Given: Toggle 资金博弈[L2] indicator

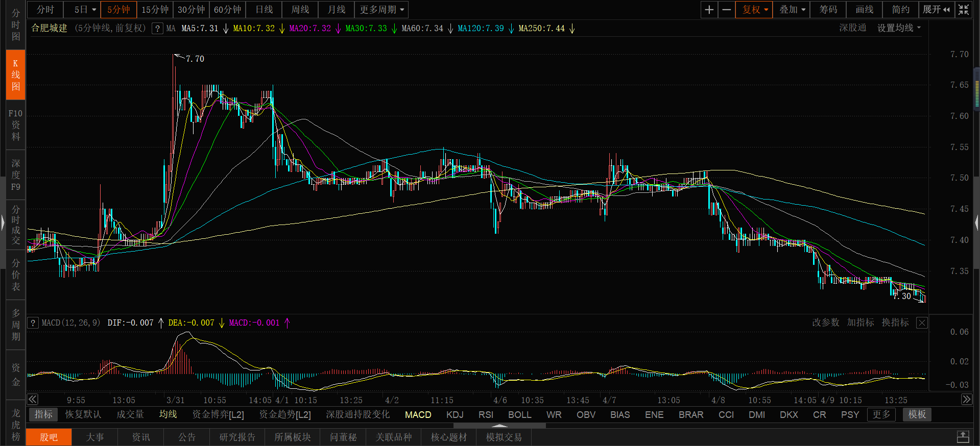Looking at the screenshot, I should 218,414.
